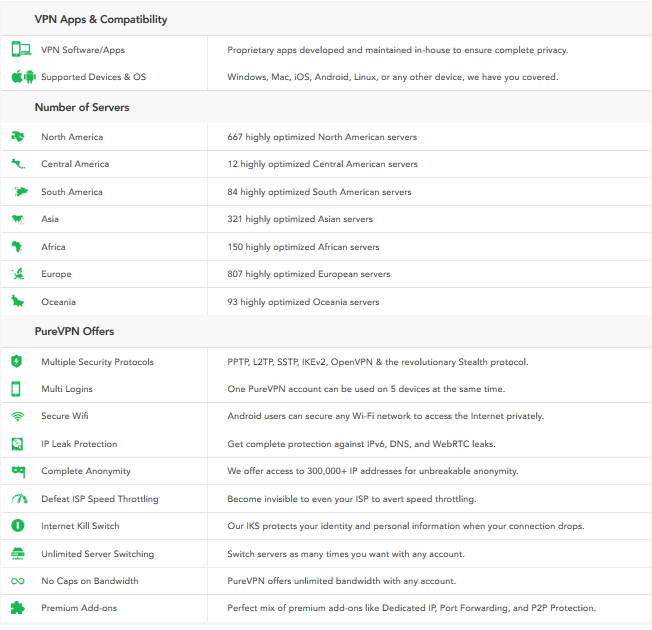Click '93 highly optimized Oceania servers' text
The width and height of the screenshot is (652, 630).
pos(303,302)
